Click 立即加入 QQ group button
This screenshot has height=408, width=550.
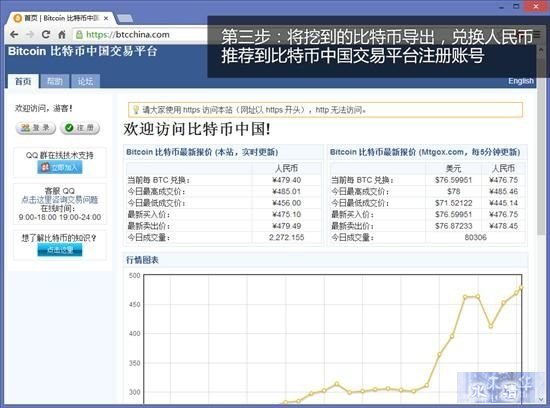(60, 167)
